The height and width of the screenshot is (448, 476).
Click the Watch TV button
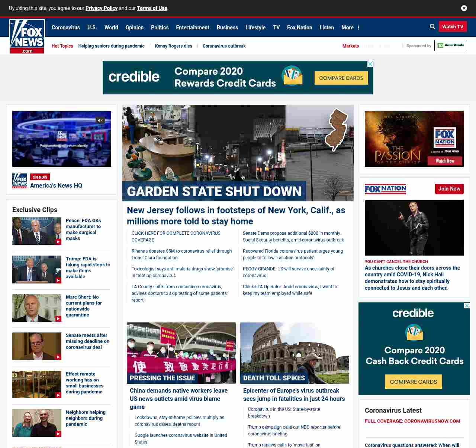point(453,27)
